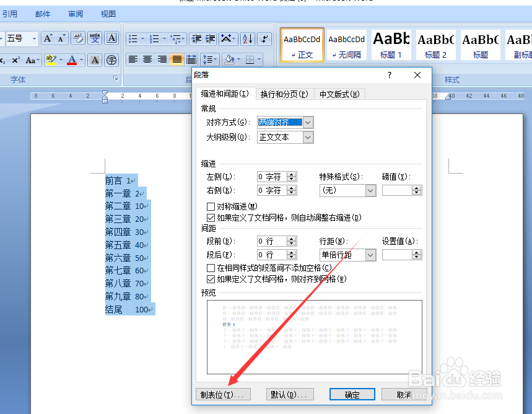Adjust the 左侧 indent stepper
The image size is (532, 414).
coord(292,177)
